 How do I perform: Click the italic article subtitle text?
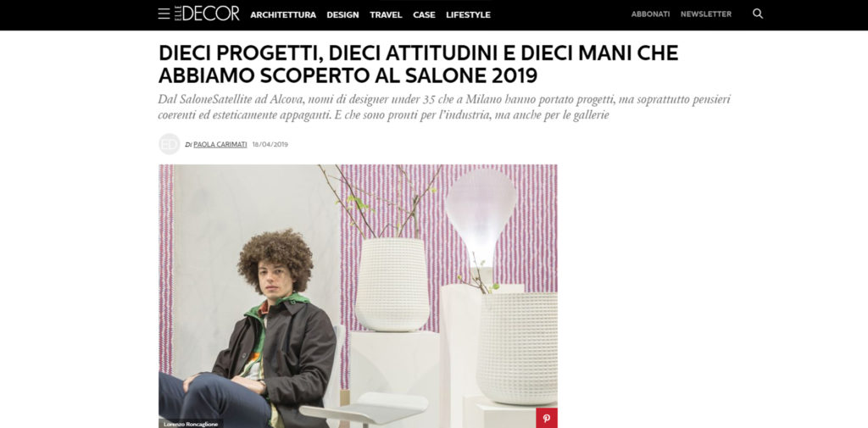point(444,108)
